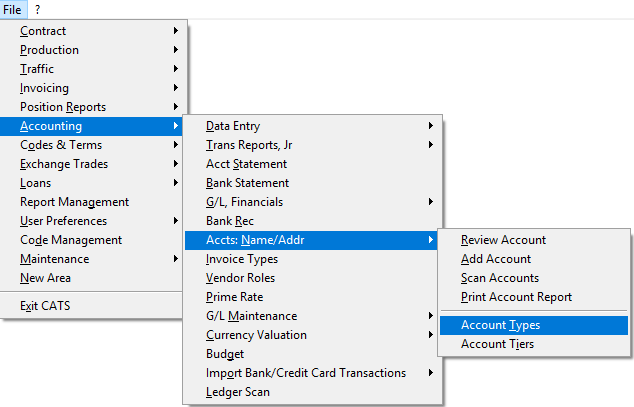The height and width of the screenshot is (407, 634).
Task: Open the ? help menu
Action: click(38, 9)
